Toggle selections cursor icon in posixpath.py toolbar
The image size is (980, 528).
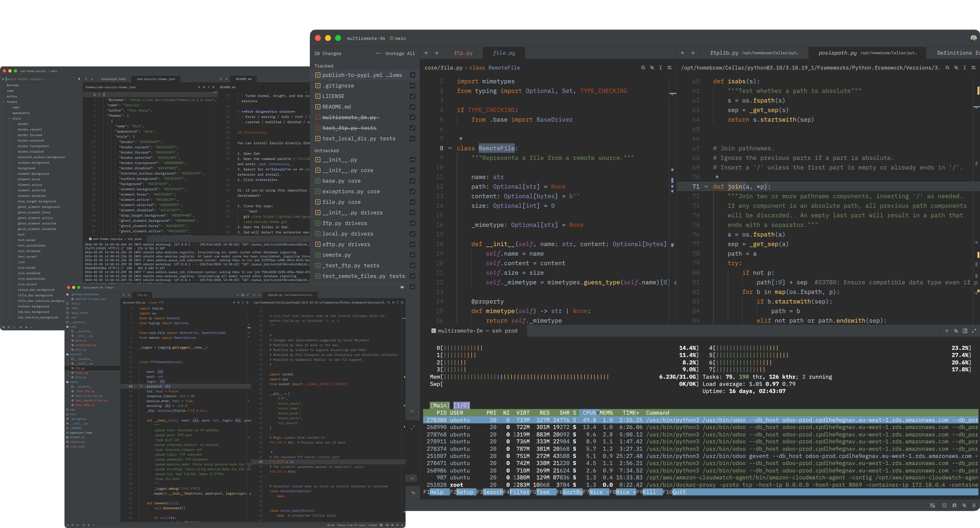tap(965, 68)
